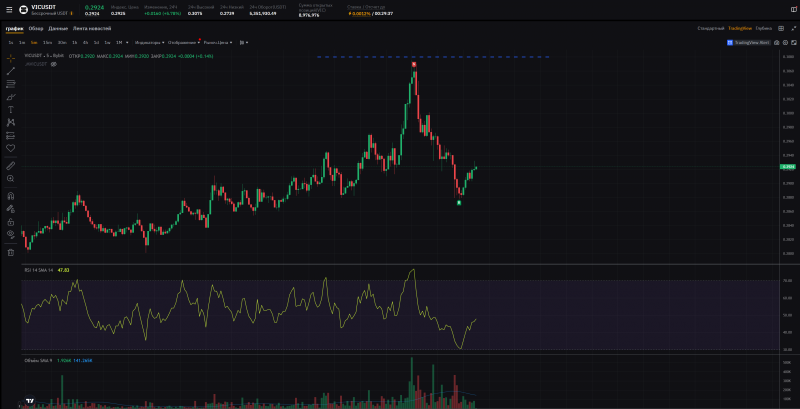The width and height of the screenshot is (800, 409).
Task: Toggle magnet snap mode
Action: point(10,196)
